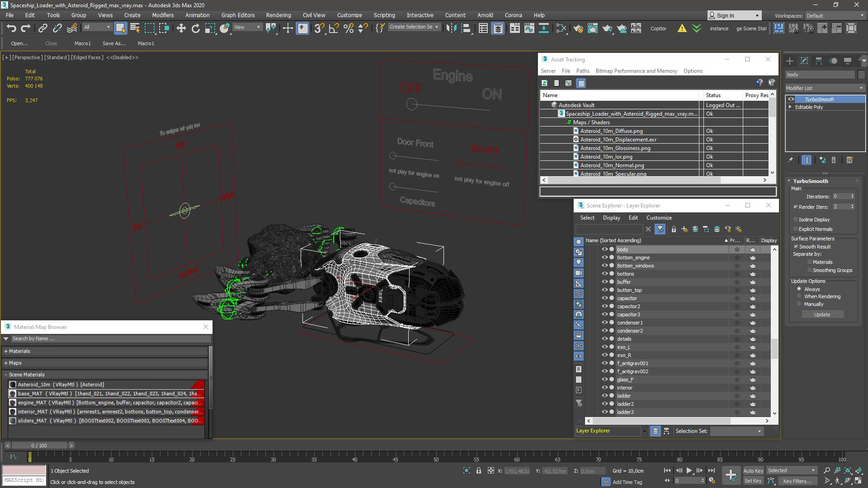
Task: Open the Modify panel tab icon
Action: (x=804, y=61)
